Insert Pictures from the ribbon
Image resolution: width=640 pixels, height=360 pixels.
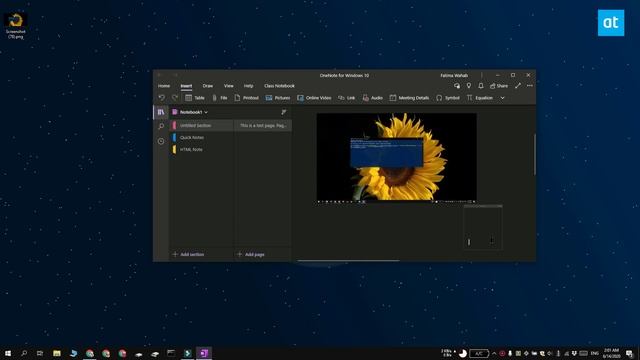[278, 98]
